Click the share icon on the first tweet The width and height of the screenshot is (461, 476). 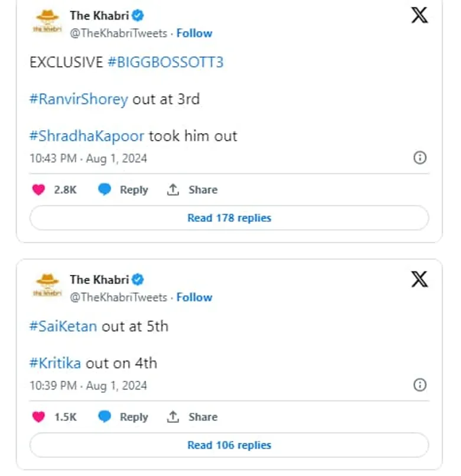pyautogui.click(x=173, y=190)
